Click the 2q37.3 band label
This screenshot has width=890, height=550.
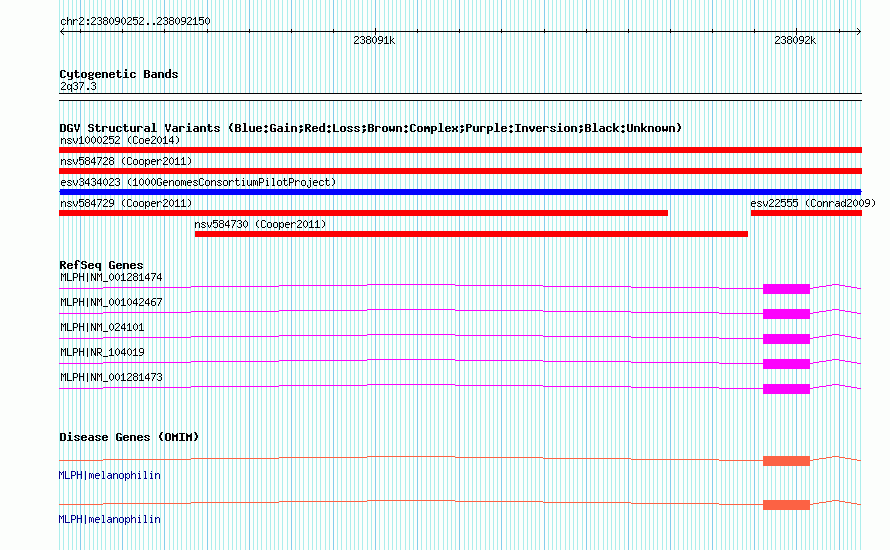(x=78, y=86)
